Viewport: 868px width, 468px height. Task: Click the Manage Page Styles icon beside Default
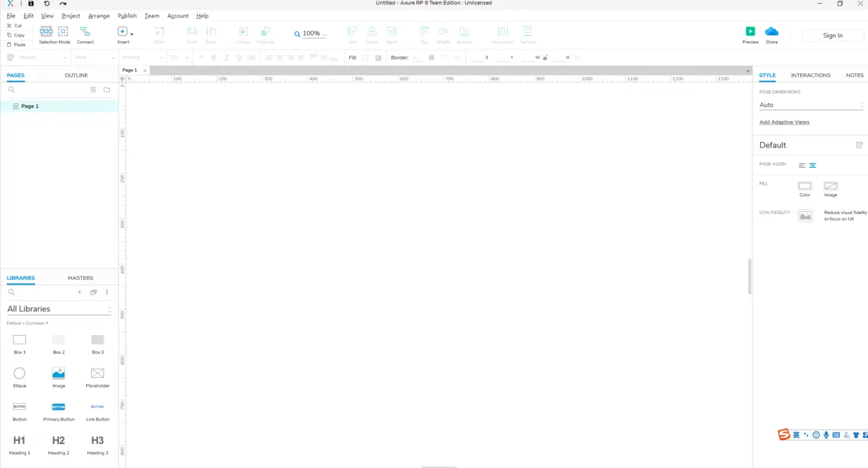[860, 145]
